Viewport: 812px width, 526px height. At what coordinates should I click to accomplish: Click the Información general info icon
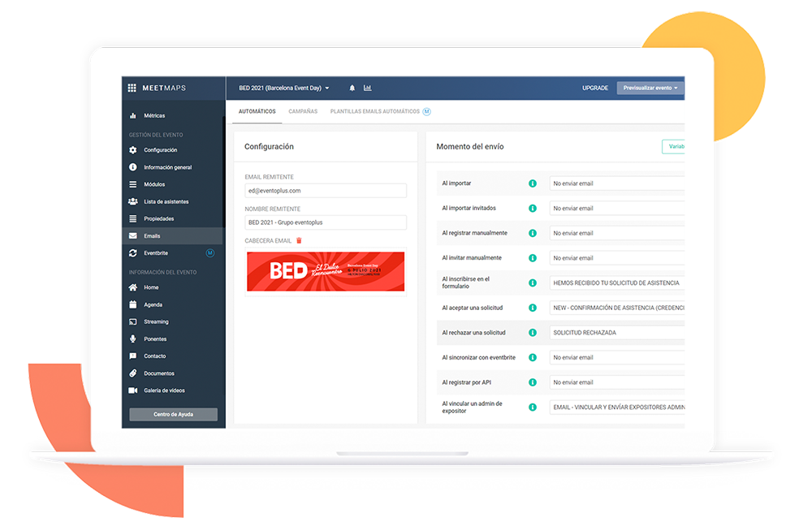133,167
